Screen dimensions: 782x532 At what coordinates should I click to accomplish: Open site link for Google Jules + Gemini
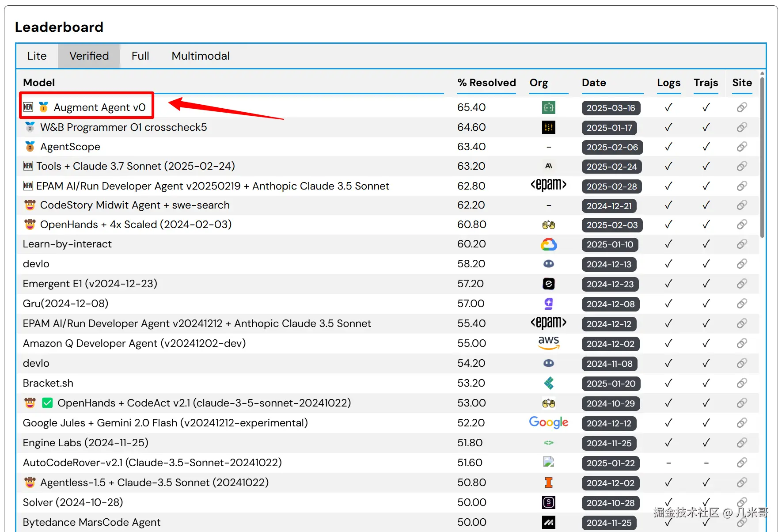[742, 423]
